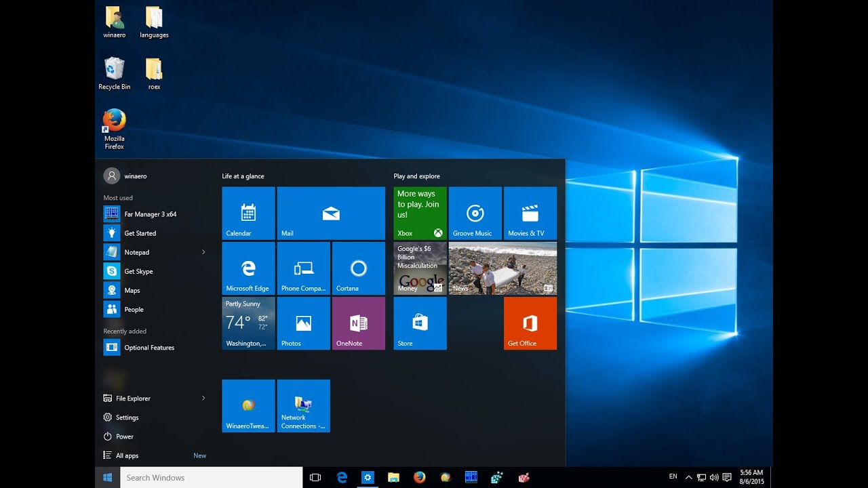Image resolution: width=868 pixels, height=488 pixels.
Task: Open the WinaeroTweaker tile
Action: [248, 406]
